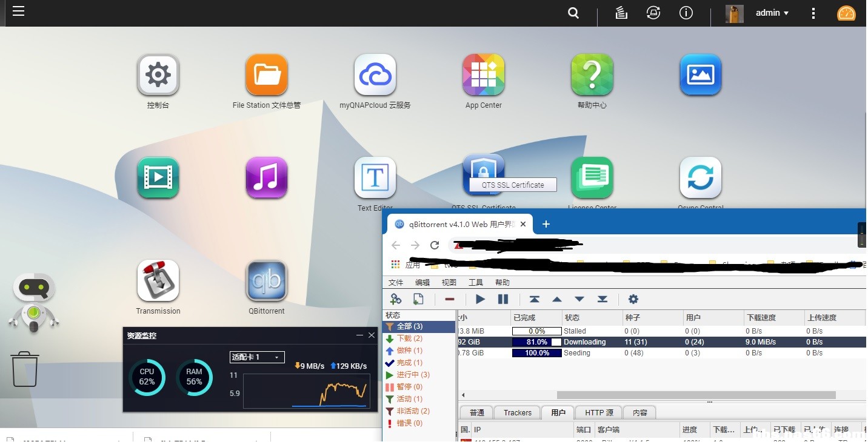This screenshot has height=442, width=868.
Task: Expand the 适配卡 1 adapter dropdown
Action: click(x=257, y=357)
